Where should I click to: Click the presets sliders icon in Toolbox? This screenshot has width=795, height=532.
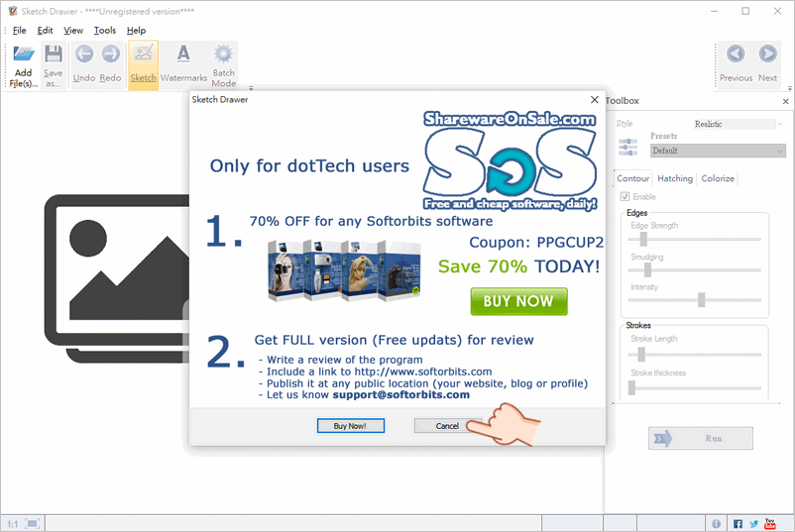tap(628, 147)
